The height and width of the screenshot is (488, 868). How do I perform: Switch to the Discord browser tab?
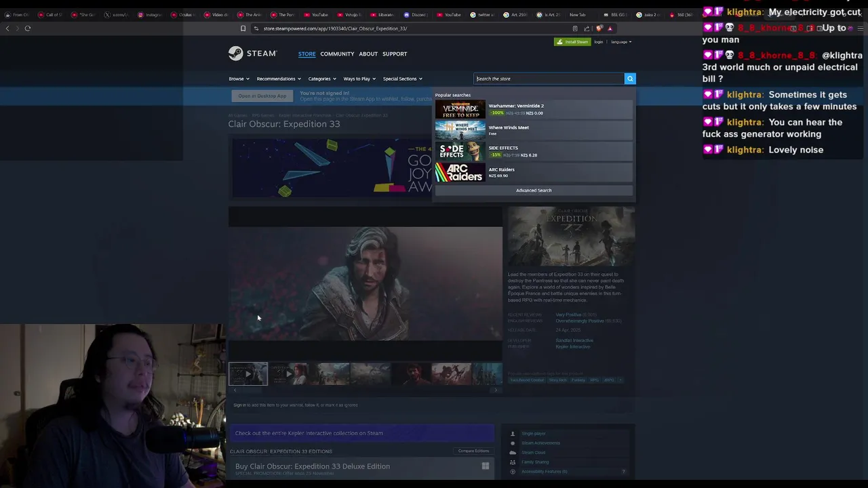point(416,14)
